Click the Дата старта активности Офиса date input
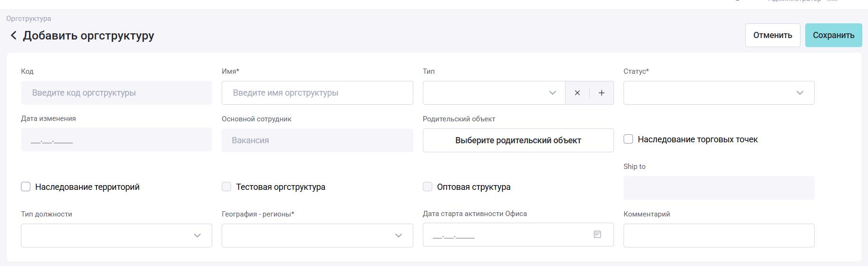The width and height of the screenshot is (868, 266). coord(504,236)
